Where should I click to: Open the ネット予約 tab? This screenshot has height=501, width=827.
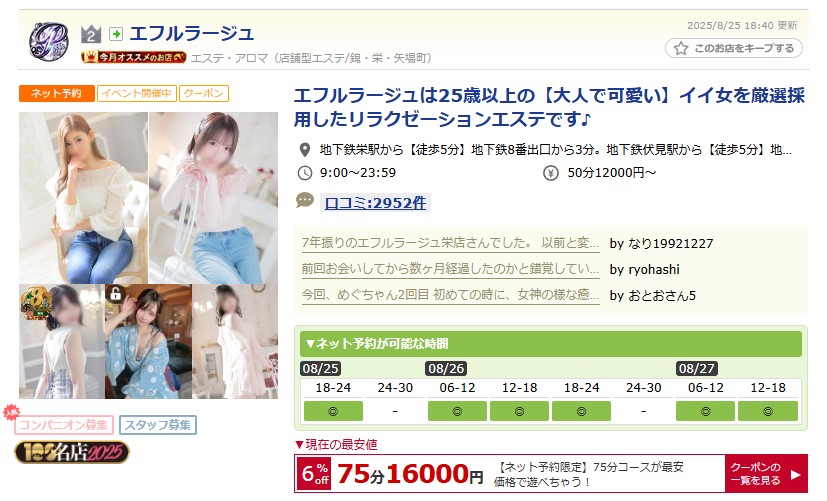pyautogui.click(x=57, y=94)
